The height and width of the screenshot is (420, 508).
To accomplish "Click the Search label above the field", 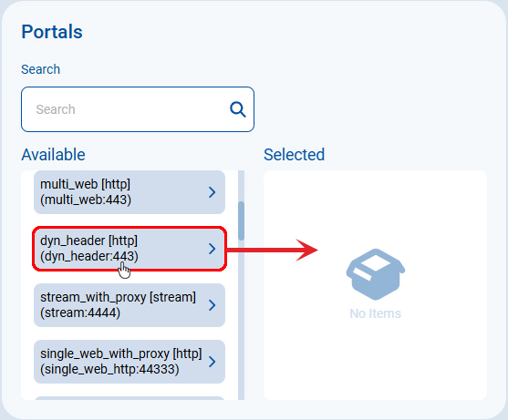I will 40,69.
